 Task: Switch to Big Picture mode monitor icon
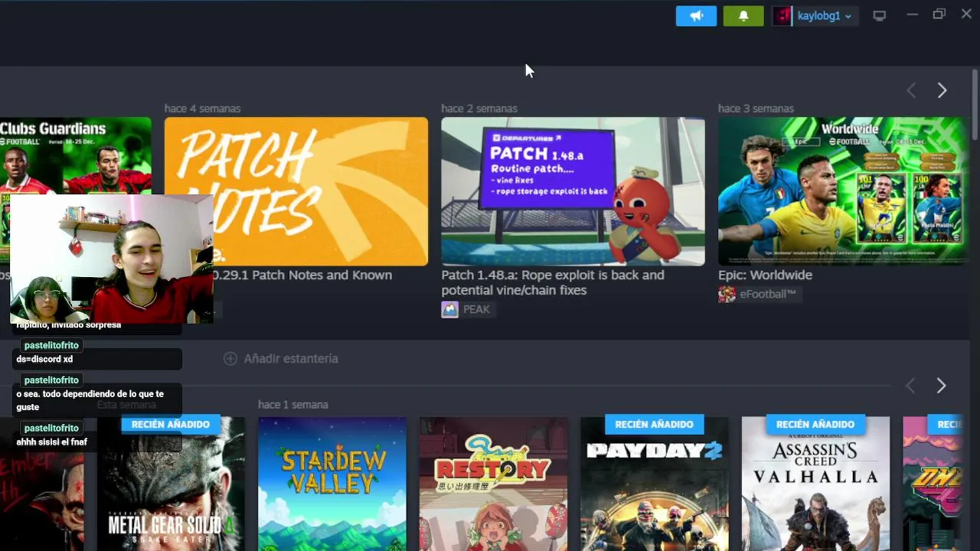(880, 16)
